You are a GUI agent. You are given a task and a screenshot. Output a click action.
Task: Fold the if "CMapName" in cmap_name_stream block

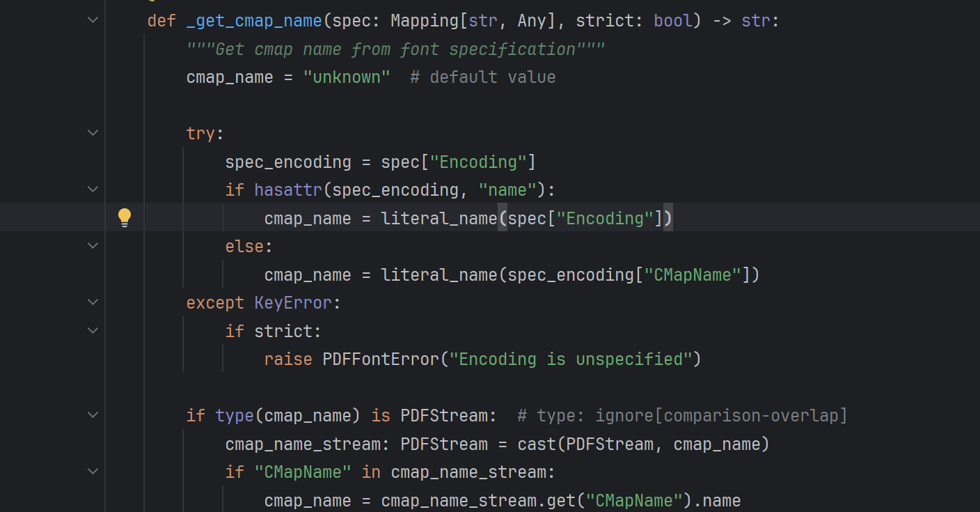pyautogui.click(x=93, y=472)
